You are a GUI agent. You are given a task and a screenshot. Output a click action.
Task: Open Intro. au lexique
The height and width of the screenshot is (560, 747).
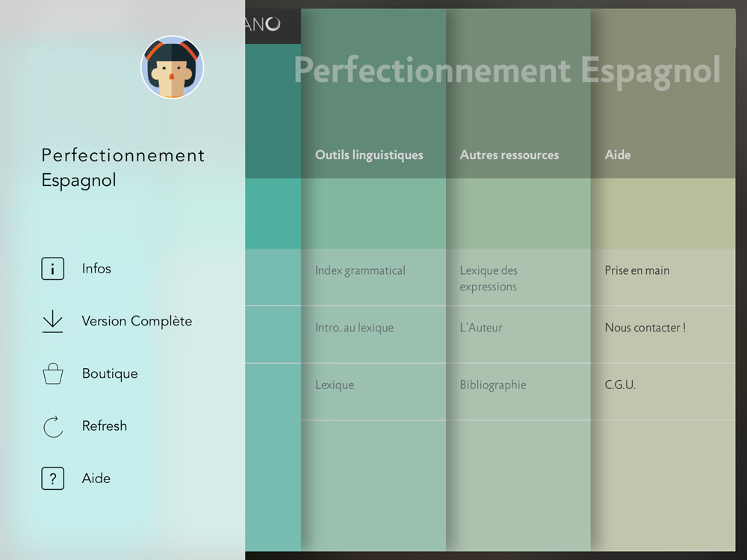[354, 328]
